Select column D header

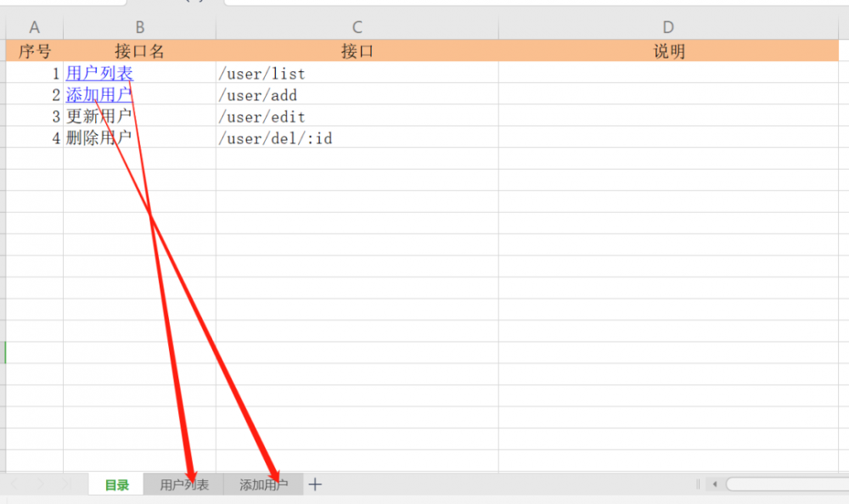pos(667,28)
